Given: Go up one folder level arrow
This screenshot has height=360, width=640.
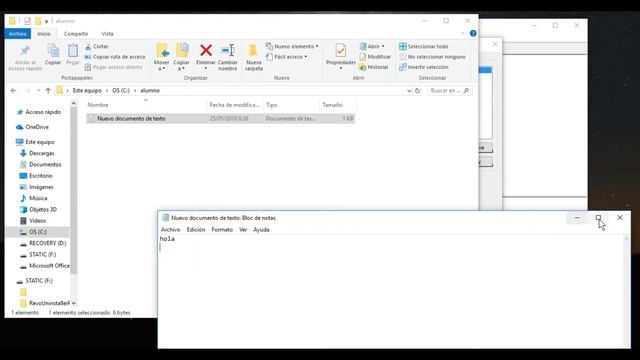Looking at the screenshot, I should point(48,91).
